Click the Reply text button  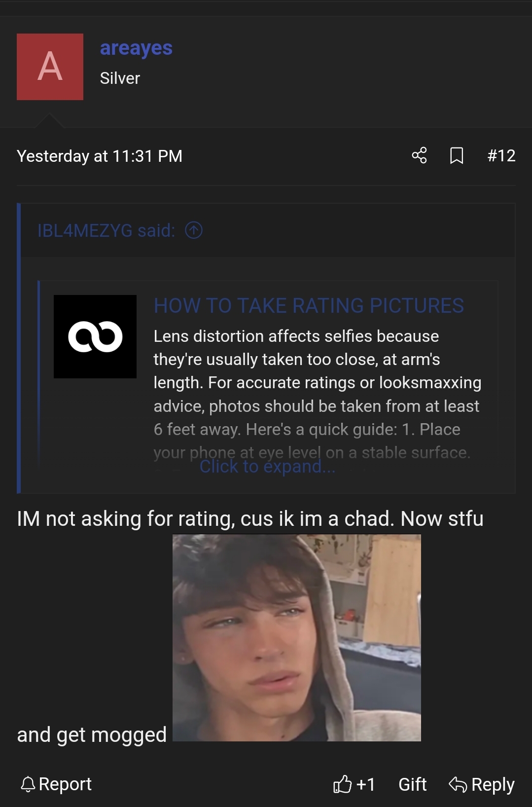493,784
